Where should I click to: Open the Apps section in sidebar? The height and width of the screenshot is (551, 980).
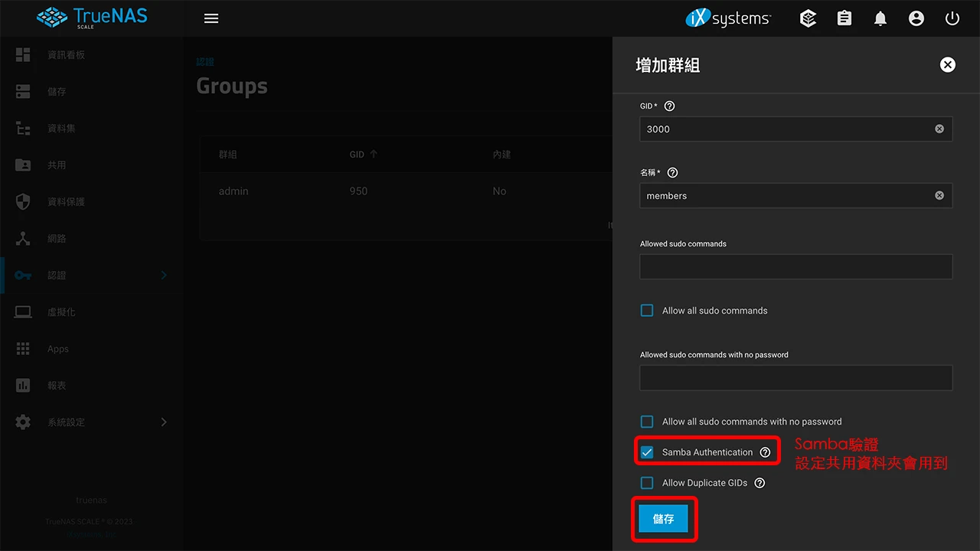coord(57,348)
